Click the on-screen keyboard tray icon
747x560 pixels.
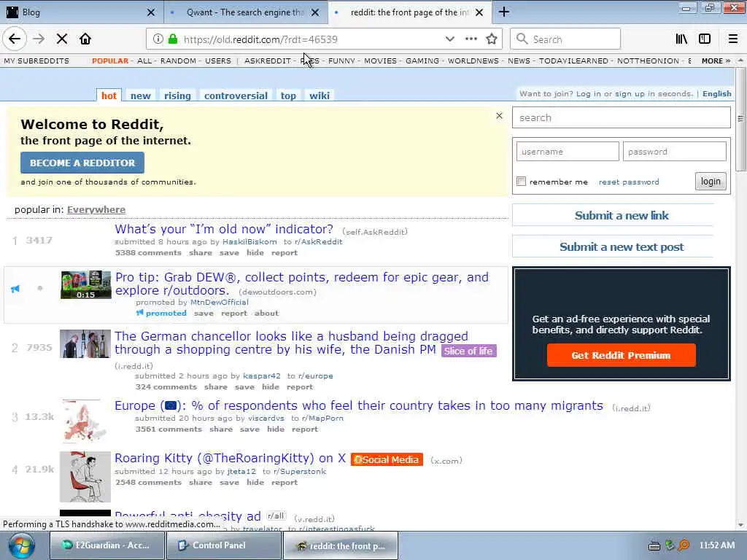[x=654, y=545]
